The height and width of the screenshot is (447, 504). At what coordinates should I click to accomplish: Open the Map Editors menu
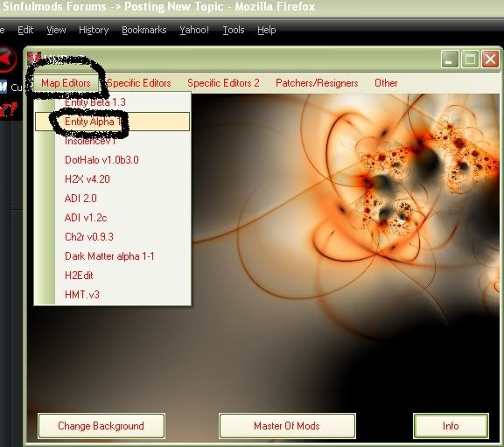click(x=66, y=83)
